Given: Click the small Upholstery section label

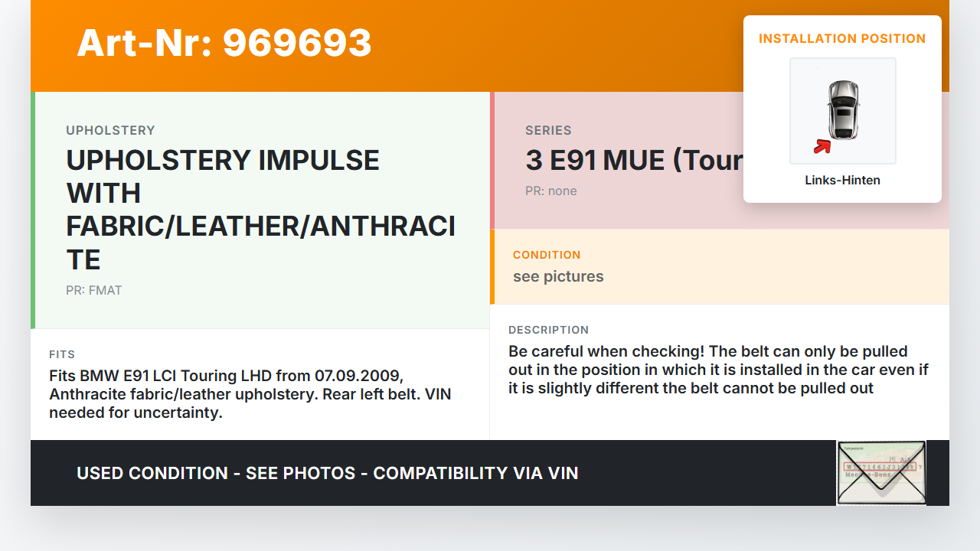Looking at the screenshot, I should click(x=110, y=130).
